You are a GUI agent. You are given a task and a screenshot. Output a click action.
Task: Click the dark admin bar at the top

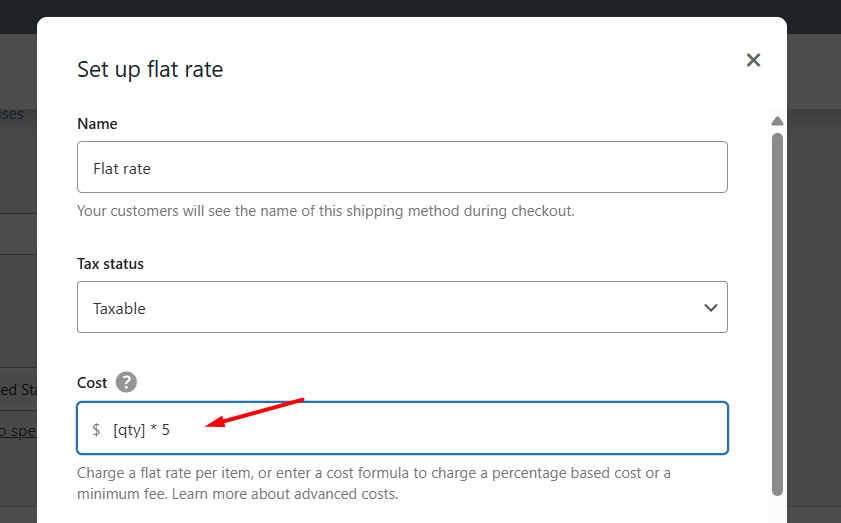tap(420, 8)
